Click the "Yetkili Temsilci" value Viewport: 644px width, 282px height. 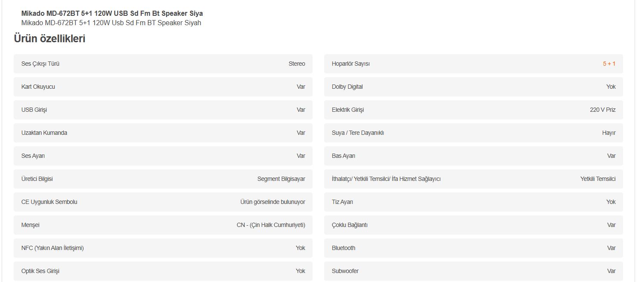pyautogui.click(x=598, y=179)
